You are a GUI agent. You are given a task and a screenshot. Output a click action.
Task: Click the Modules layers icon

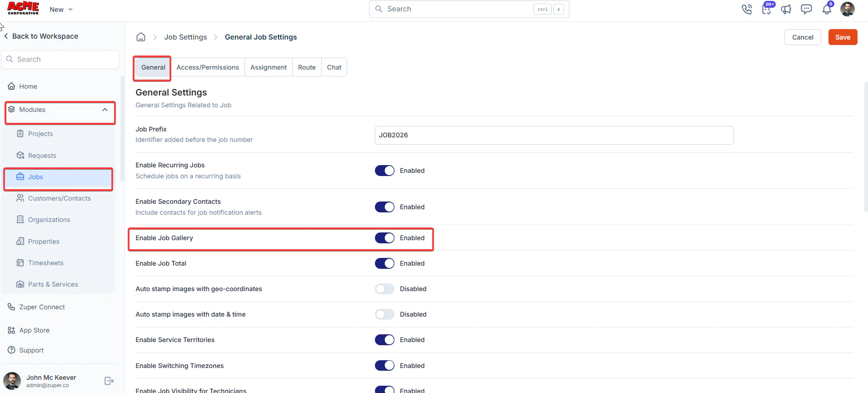pyautogui.click(x=11, y=109)
